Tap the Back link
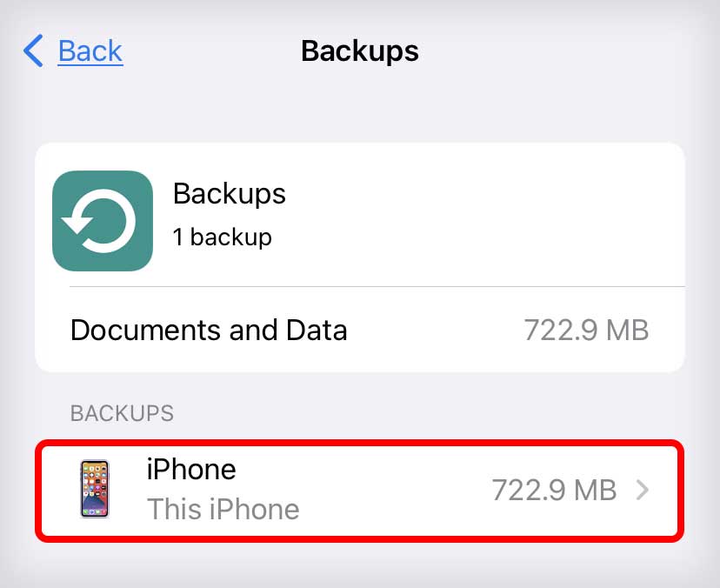The image size is (720, 588). (x=90, y=50)
